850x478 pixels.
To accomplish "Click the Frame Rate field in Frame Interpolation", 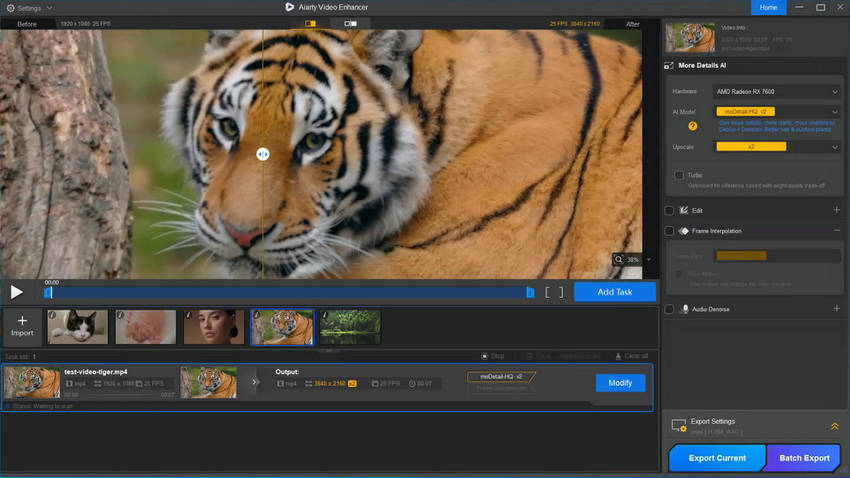I will [777, 256].
